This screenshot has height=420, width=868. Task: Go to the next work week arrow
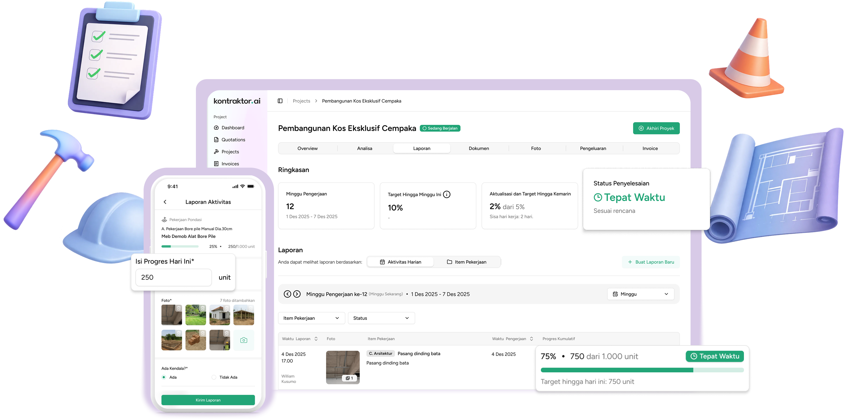pyautogui.click(x=297, y=294)
